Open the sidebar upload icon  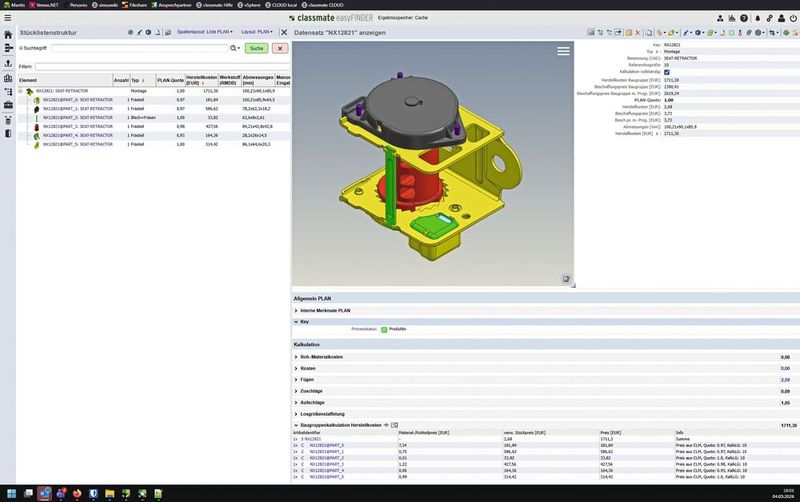coord(8,63)
